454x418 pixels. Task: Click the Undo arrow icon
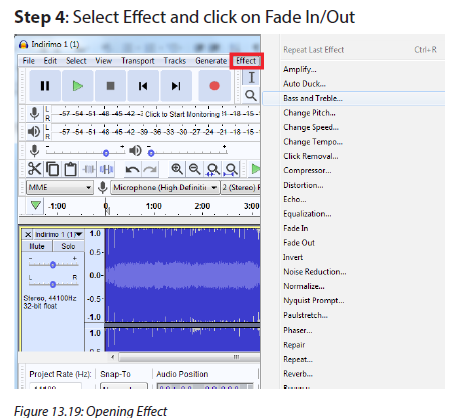tap(132, 169)
